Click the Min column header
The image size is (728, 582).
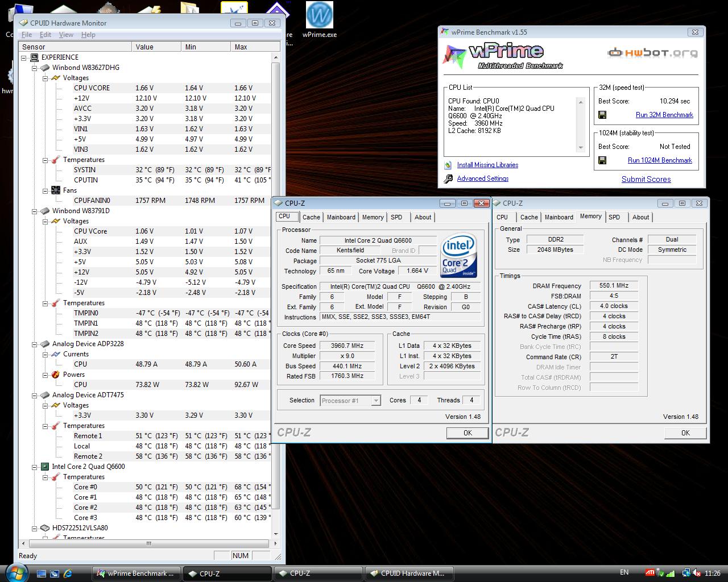coord(206,47)
